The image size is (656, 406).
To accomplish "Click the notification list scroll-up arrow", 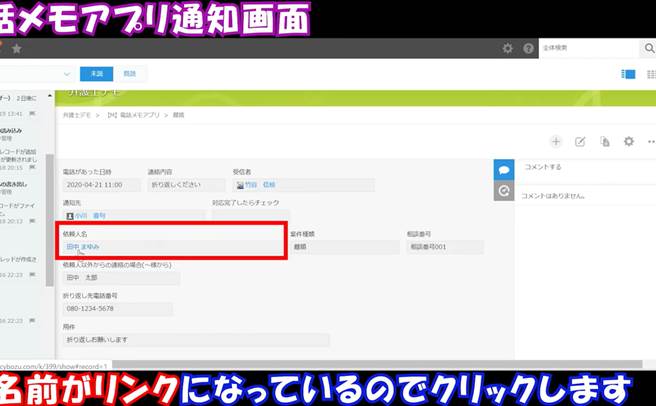I will [50, 96].
